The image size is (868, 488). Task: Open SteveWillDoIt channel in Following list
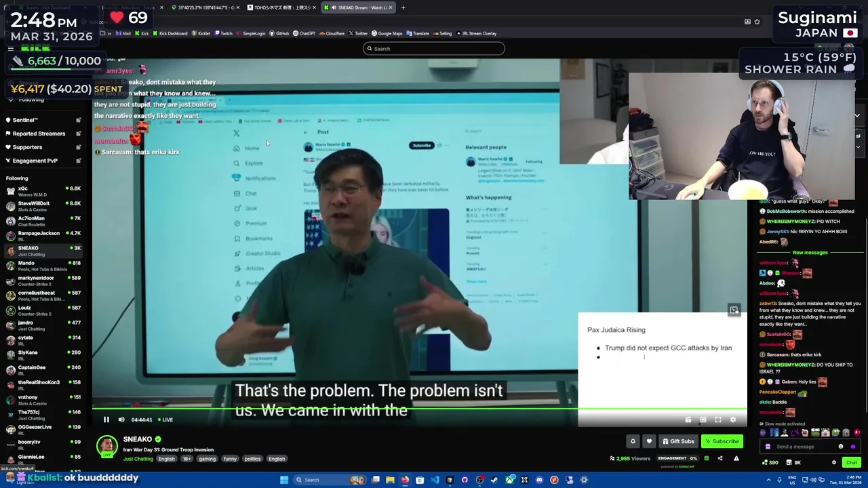[43, 206]
